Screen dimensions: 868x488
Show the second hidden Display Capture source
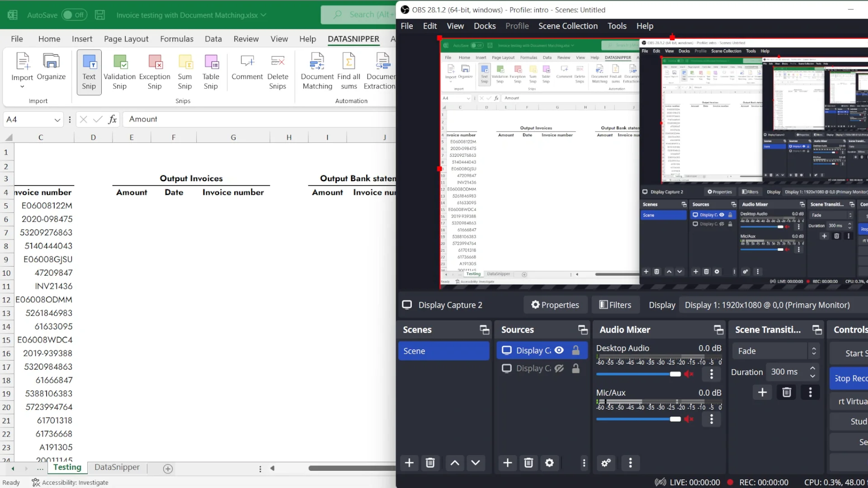[559, 368]
